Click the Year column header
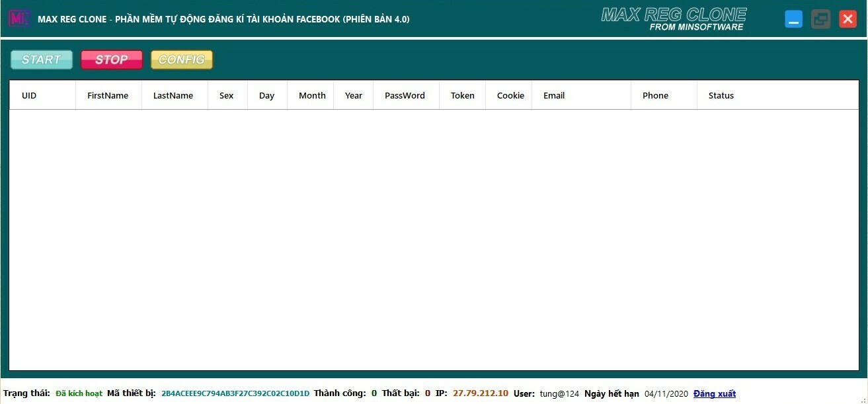Screen dimensions: 868x404 pyautogui.click(x=354, y=95)
